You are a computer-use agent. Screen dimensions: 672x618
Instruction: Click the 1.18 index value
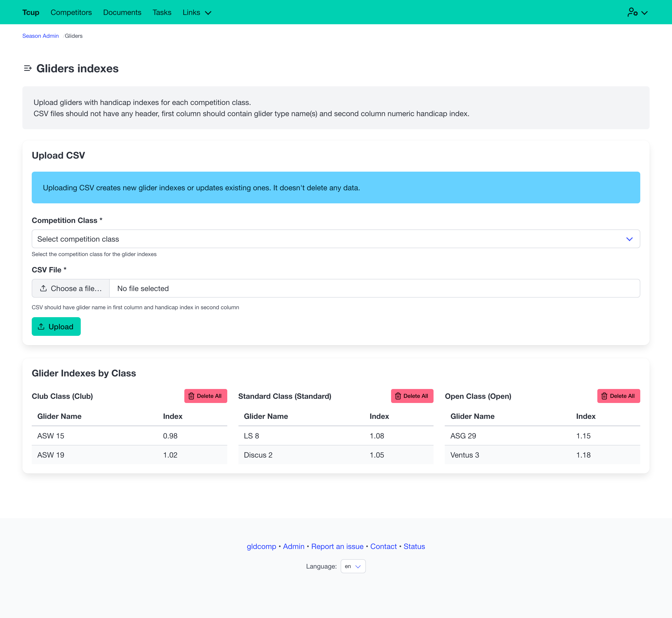pyautogui.click(x=583, y=455)
